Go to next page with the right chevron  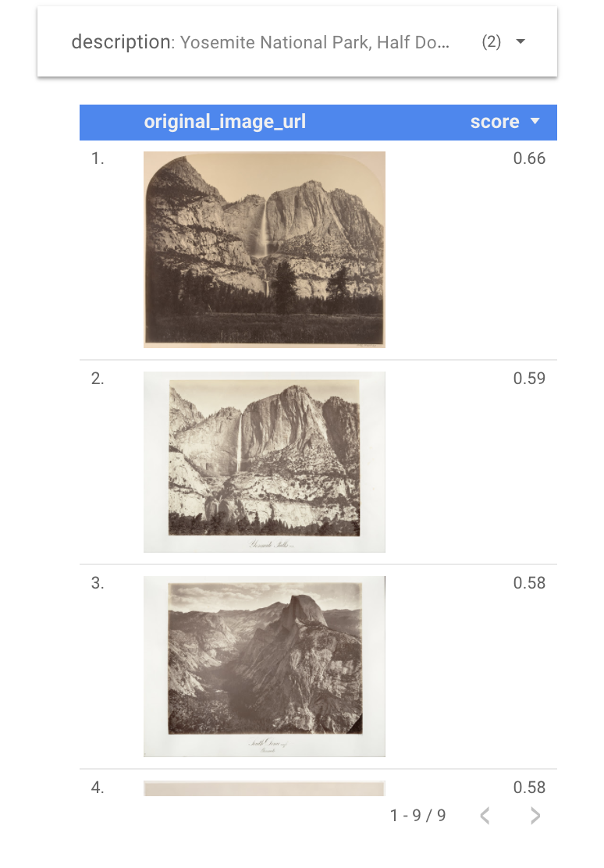535,816
